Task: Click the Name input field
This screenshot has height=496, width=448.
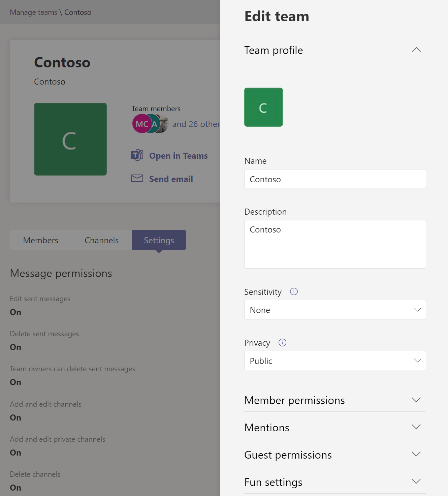Action: [335, 179]
